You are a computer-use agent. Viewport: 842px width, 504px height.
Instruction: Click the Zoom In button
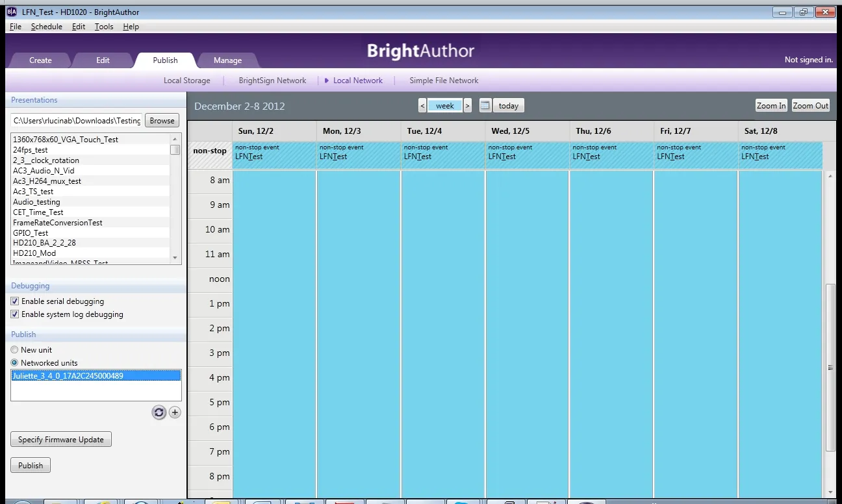771,106
